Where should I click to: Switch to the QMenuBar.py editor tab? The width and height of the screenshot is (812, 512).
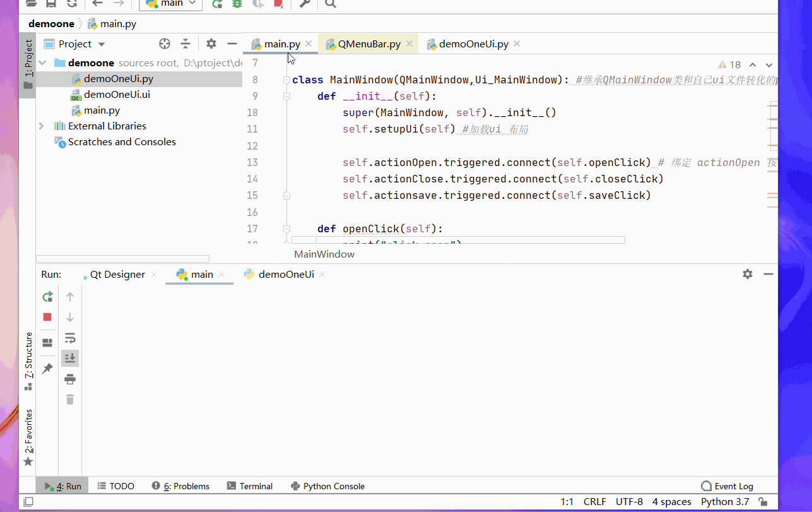(x=369, y=44)
